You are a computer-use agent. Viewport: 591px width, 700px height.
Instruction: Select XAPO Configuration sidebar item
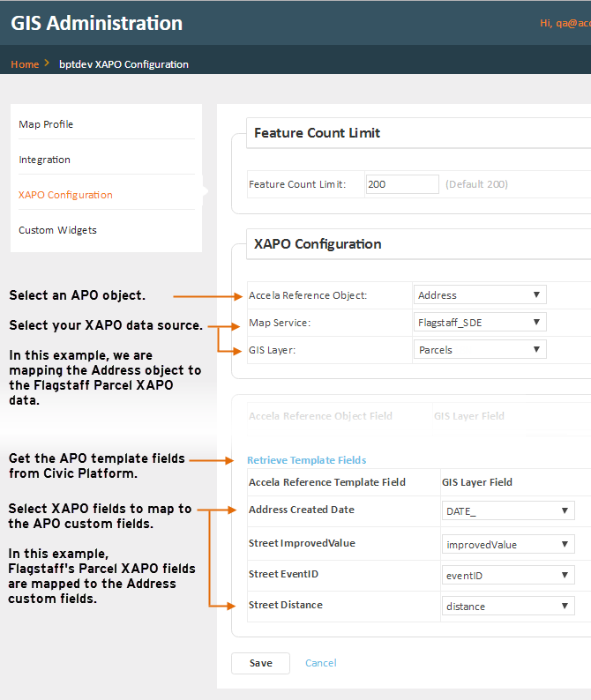pyautogui.click(x=65, y=195)
